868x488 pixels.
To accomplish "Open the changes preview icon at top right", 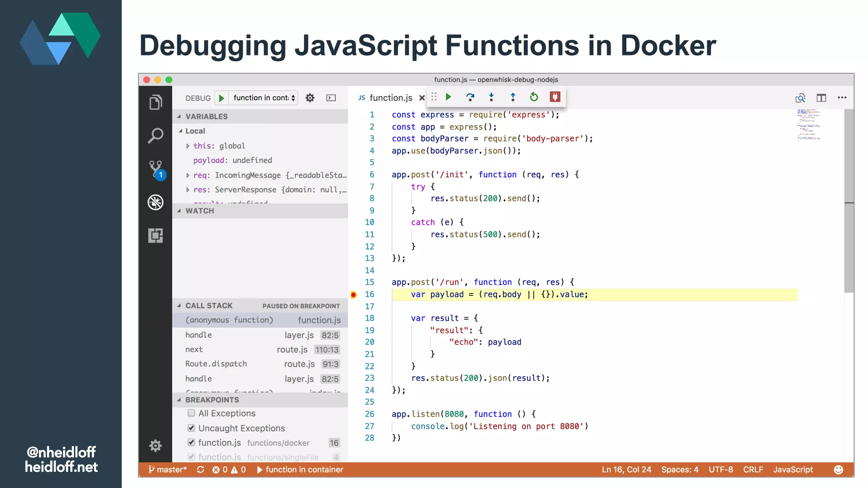I will coord(800,98).
